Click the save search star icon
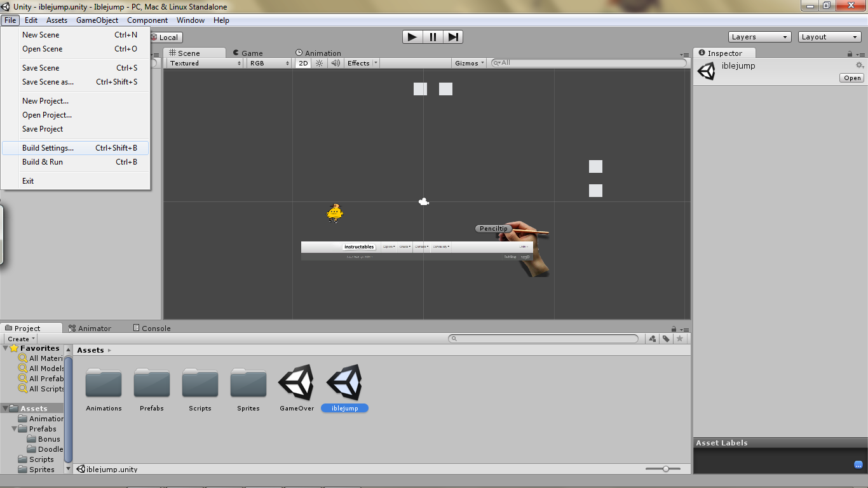The width and height of the screenshot is (868, 488). pyautogui.click(x=680, y=339)
